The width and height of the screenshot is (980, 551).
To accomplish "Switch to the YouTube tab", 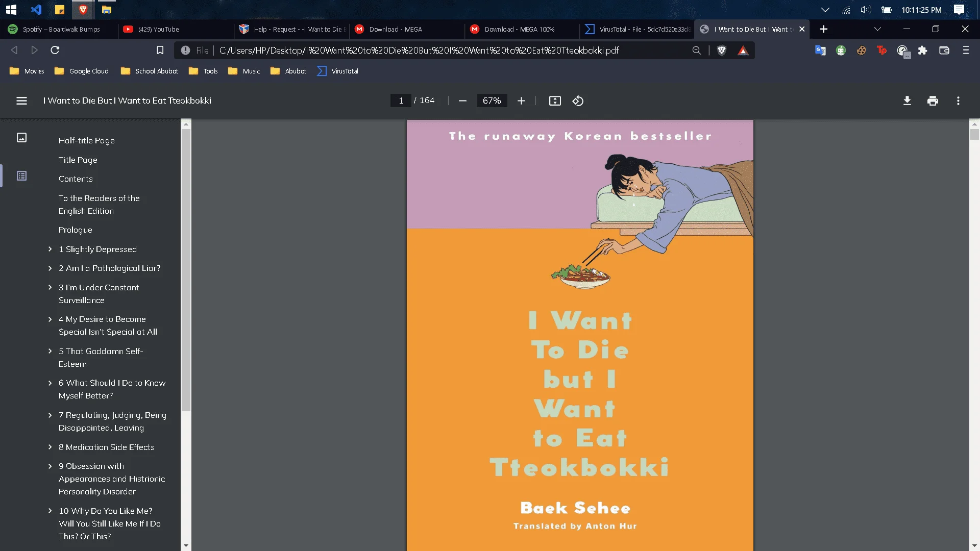I will click(x=176, y=29).
